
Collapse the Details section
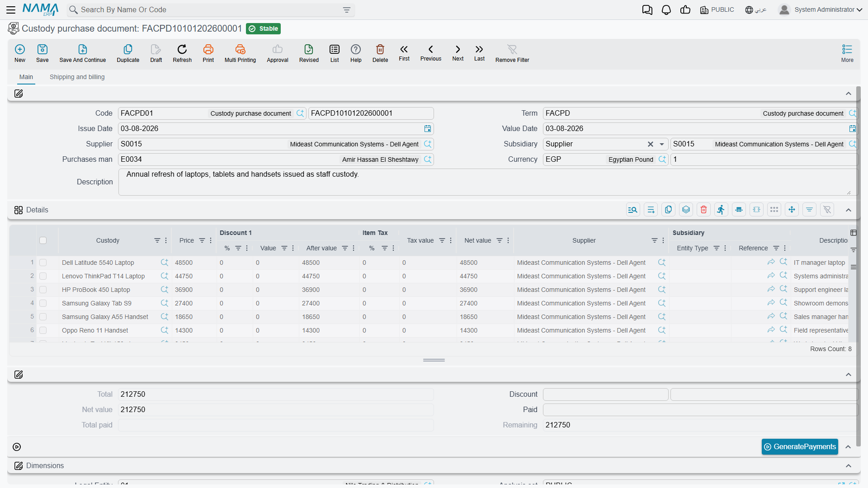pos(849,210)
